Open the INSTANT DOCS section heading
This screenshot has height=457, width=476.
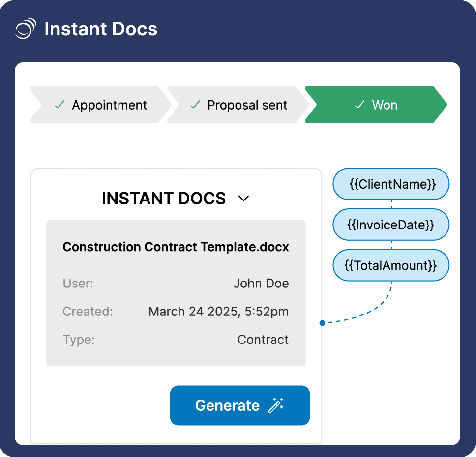pyautogui.click(x=164, y=198)
